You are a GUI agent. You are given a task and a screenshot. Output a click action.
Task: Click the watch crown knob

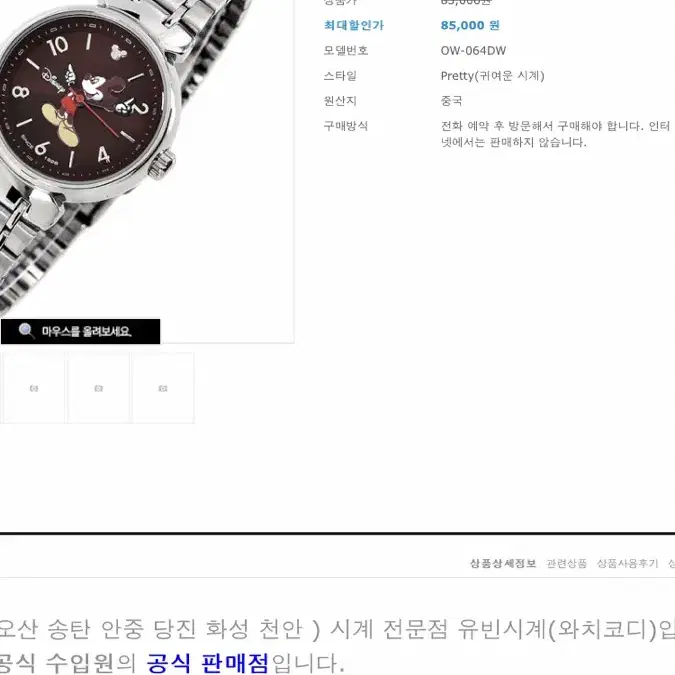[x=162, y=165]
